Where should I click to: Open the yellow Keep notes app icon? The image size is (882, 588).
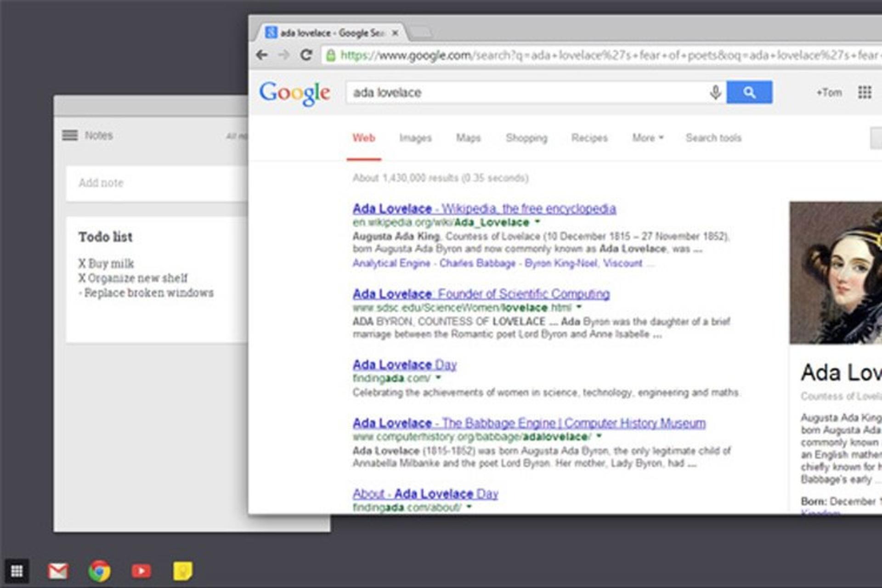[182, 571]
